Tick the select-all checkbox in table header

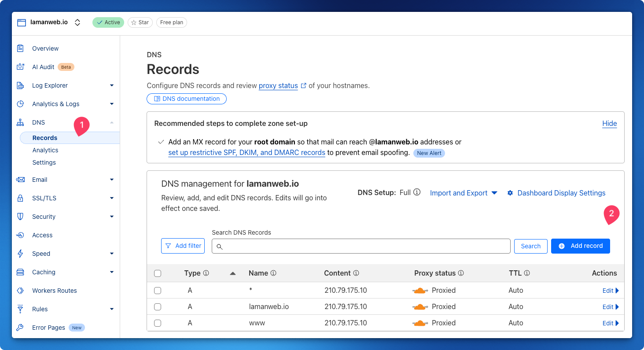pos(158,273)
